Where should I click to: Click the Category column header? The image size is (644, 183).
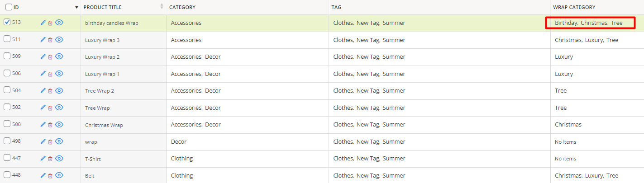tap(182, 7)
